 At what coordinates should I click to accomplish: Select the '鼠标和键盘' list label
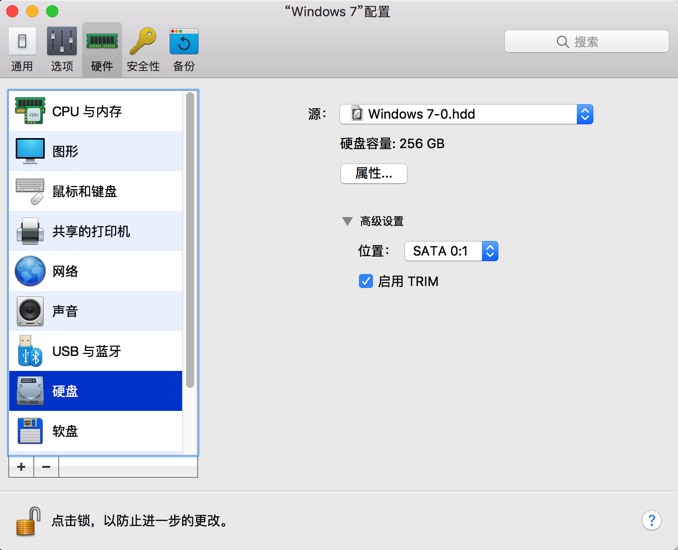(85, 191)
